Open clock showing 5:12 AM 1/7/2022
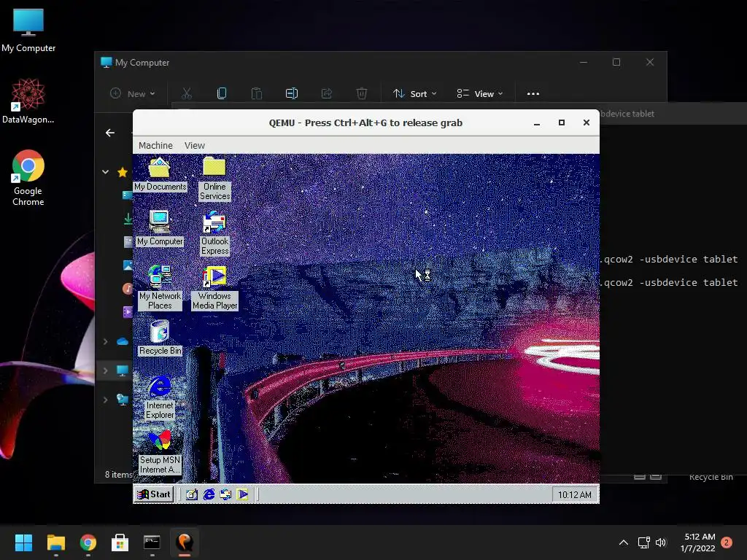This screenshot has width=747, height=560. (698, 542)
